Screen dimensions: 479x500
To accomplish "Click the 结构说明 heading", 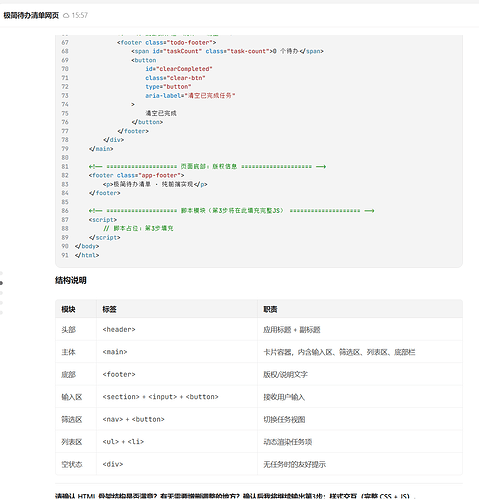I will [x=71, y=280].
